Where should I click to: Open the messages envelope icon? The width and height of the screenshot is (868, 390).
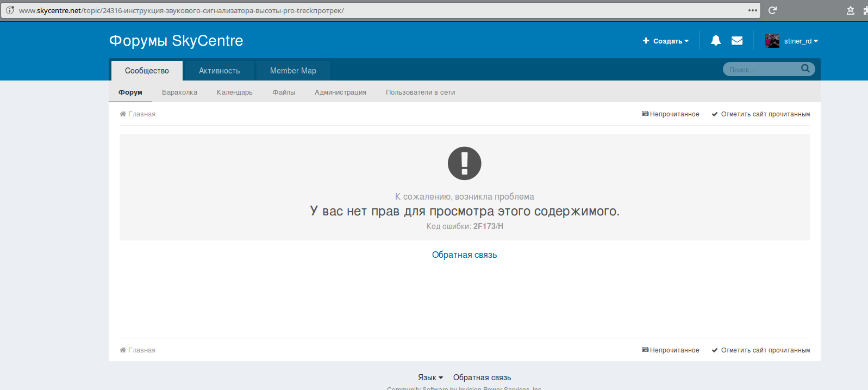(737, 40)
